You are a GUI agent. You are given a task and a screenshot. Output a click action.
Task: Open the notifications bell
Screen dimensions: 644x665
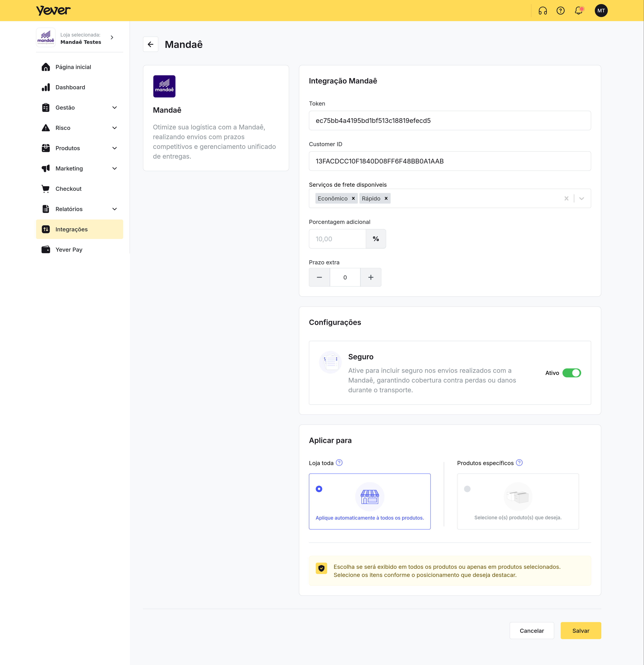coord(579,11)
